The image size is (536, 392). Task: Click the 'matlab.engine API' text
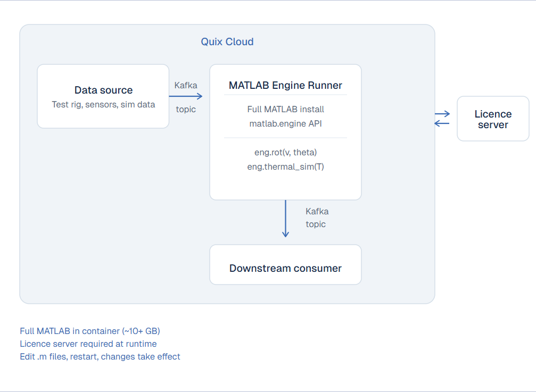[x=285, y=123]
